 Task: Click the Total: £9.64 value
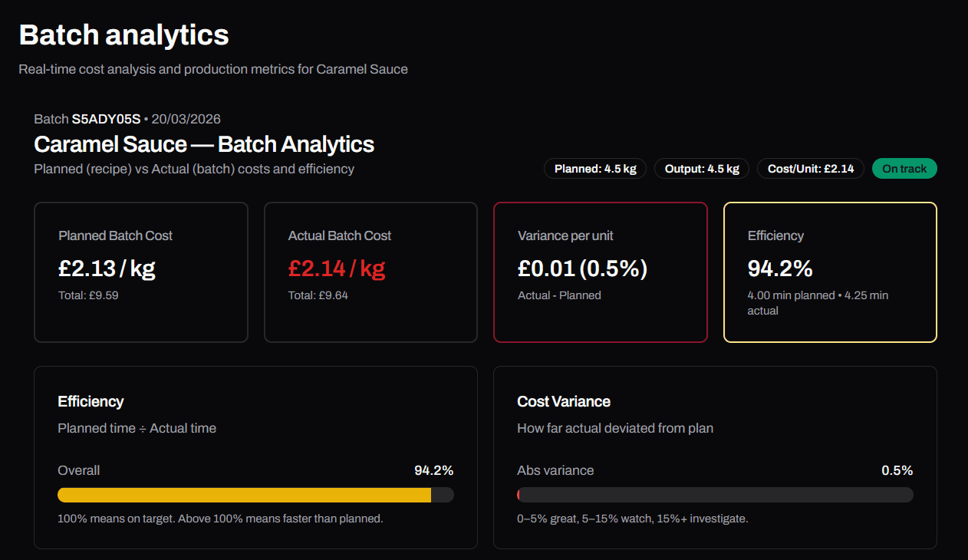click(x=318, y=295)
